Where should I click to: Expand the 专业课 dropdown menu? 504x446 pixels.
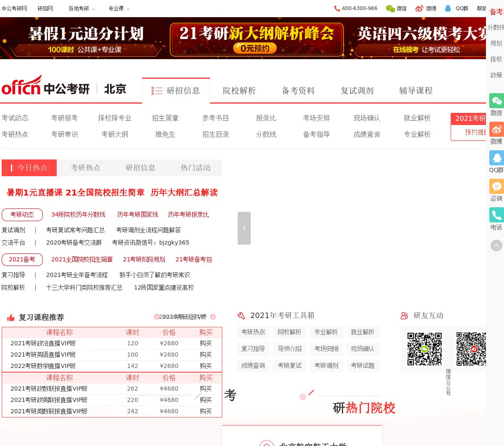119,8
